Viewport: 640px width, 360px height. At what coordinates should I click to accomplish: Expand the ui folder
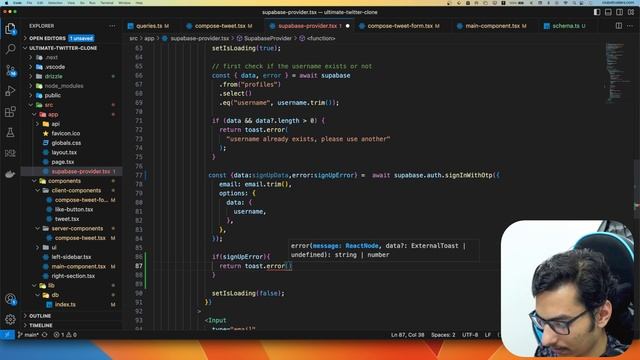[54, 247]
